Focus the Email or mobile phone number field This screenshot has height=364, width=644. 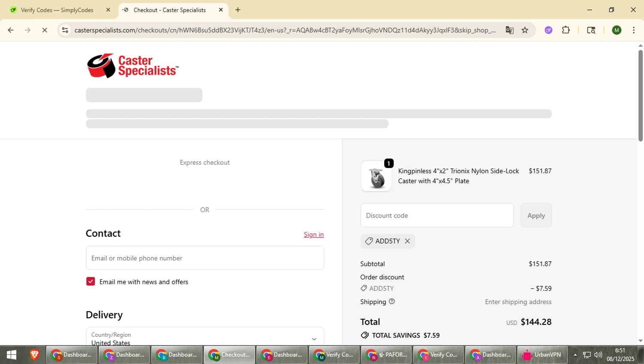205,258
